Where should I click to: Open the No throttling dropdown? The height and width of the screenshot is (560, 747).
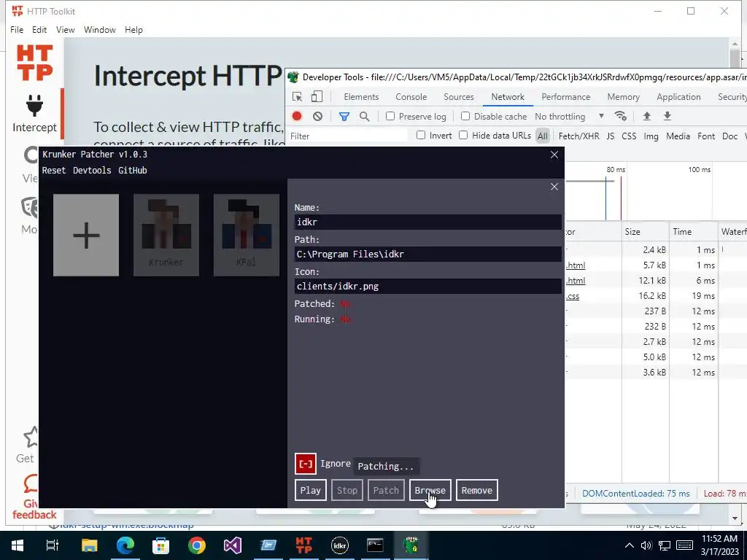(x=569, y=116)
